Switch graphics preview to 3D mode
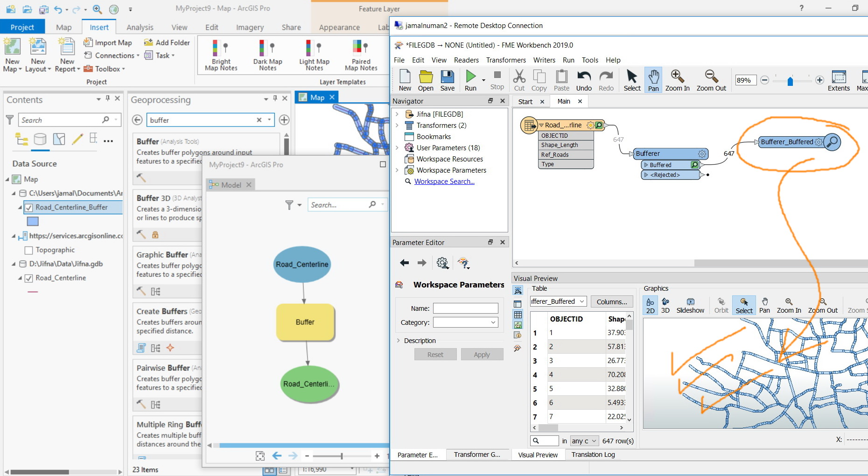868x476 pixels. click(665, 306)
